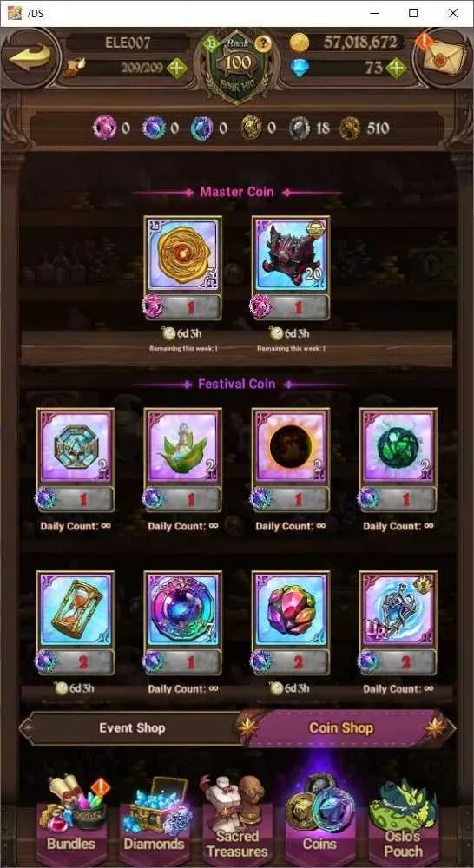Click the gold coin currency icon
474x868 pixels.
[x=300, y=43]
